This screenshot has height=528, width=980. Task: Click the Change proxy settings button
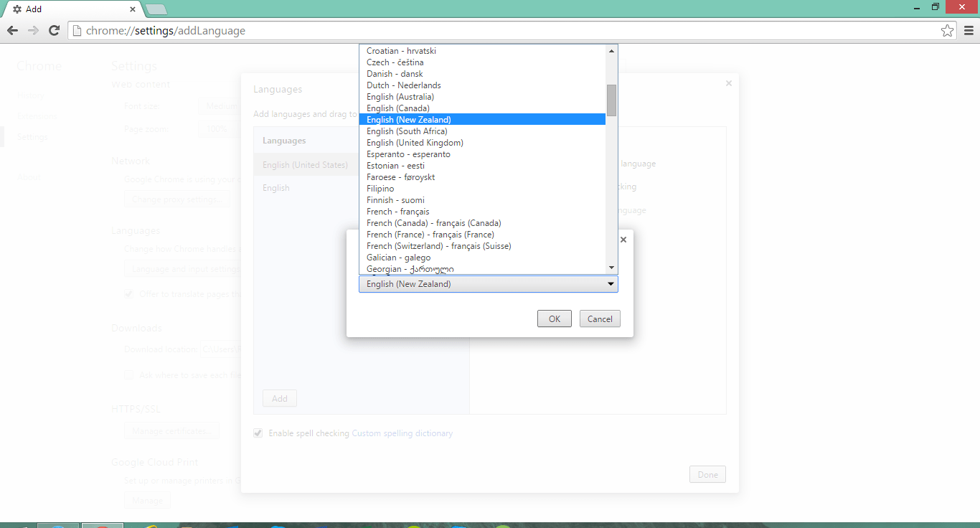pyautogui.click(x=176, y=199)
